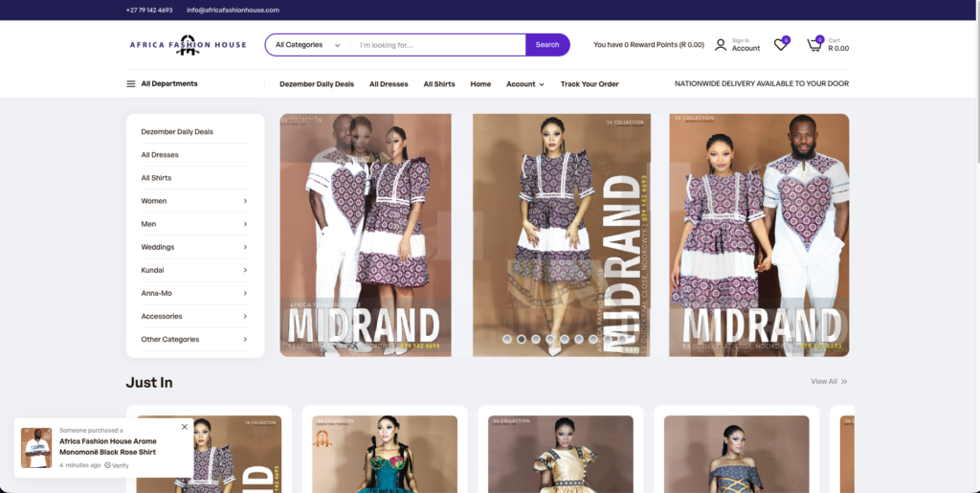The width and height of the screenshot is (980, 493).
Task: Click the 4 minutes ago timestamp
Action: tap(80, 465)
